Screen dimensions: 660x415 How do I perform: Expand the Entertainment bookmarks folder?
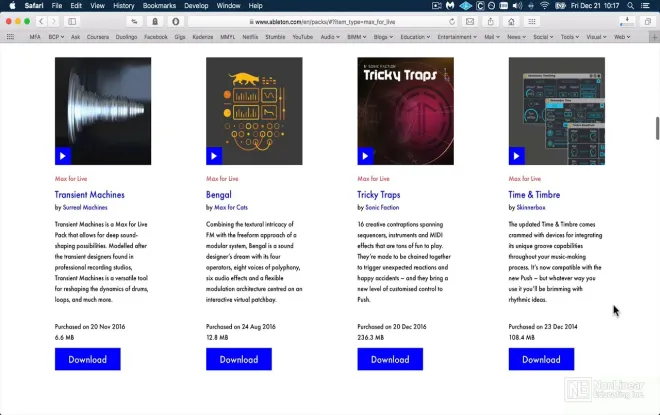point(457,37)
